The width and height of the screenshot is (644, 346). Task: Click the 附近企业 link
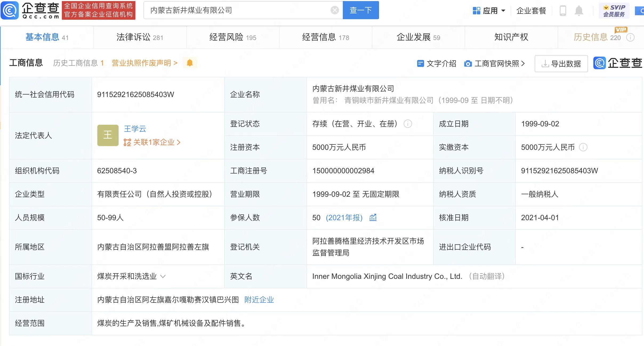click(259, 300)
